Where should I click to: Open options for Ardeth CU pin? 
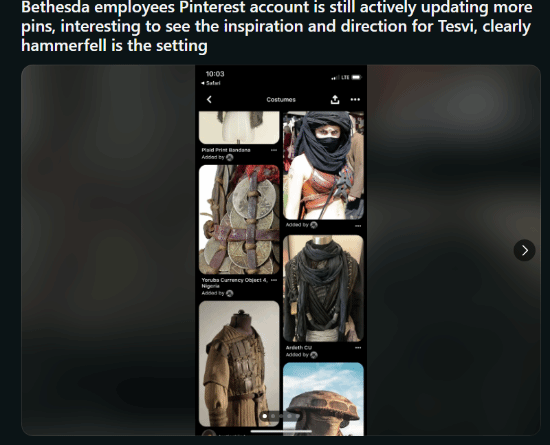click(358, 348)
